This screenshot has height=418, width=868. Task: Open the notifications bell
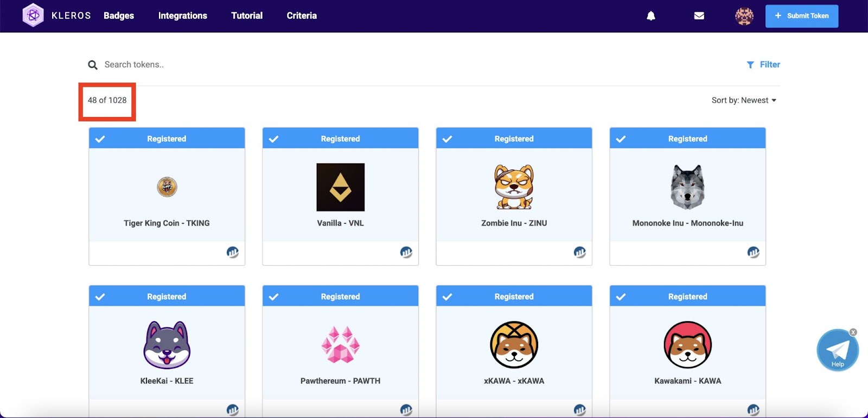[651, 16]
